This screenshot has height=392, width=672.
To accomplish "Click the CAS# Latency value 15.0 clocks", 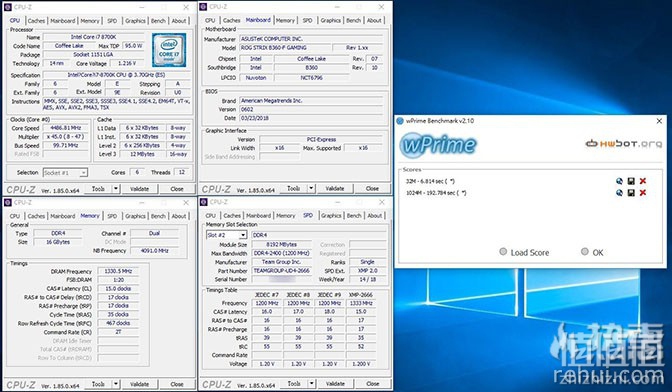I will [x=118, y=288].
